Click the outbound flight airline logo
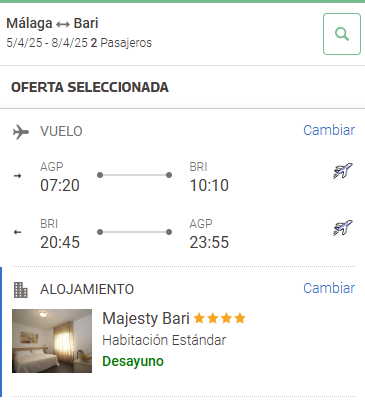This screenshot has height=408, width=365. (343, 171)
